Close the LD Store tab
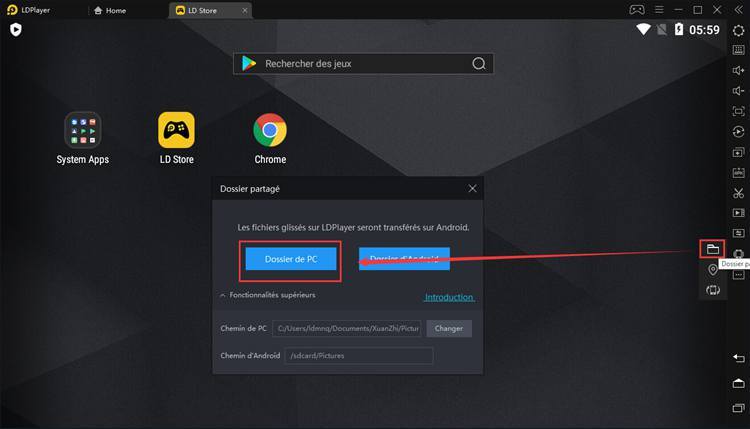This screenshot has width=750, height=429. (x=245, y=10)
